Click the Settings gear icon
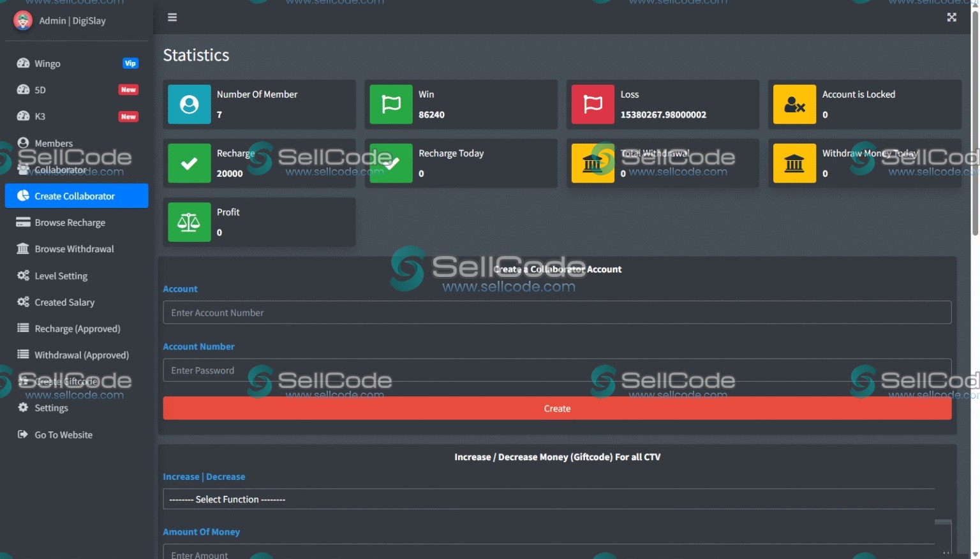Image resolution: width=980 pixels, height=559 pixels. pos(23,407)
